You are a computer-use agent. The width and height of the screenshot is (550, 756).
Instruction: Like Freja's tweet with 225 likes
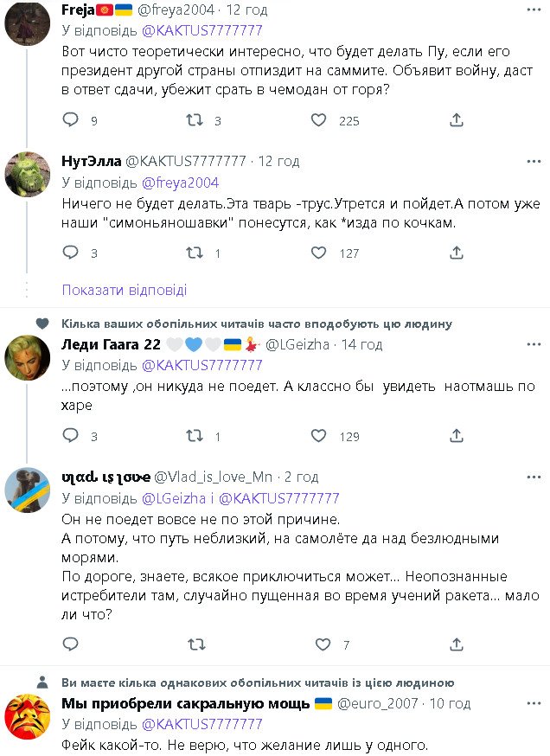(319, 121)
